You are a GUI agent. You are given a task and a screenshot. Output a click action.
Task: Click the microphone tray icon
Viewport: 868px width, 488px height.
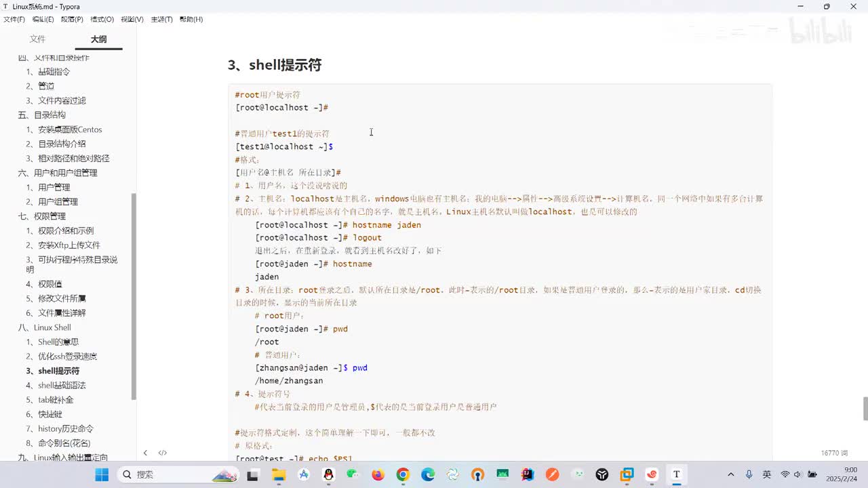749,474
